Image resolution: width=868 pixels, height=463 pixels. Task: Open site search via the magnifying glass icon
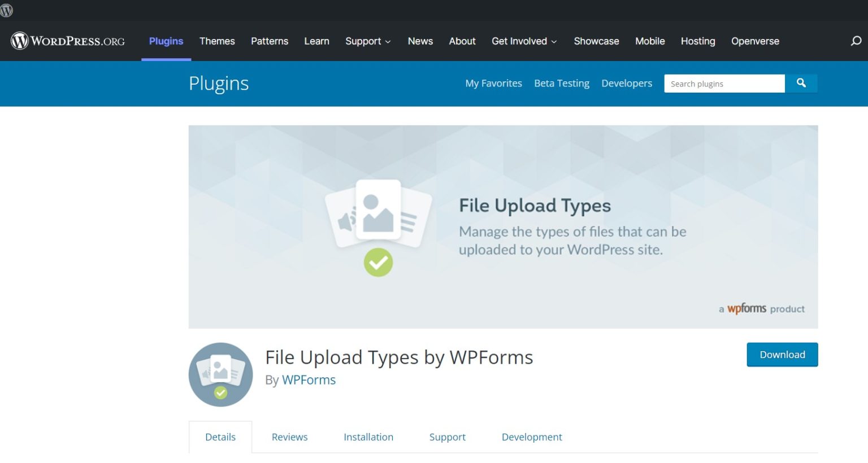(854, 41)
